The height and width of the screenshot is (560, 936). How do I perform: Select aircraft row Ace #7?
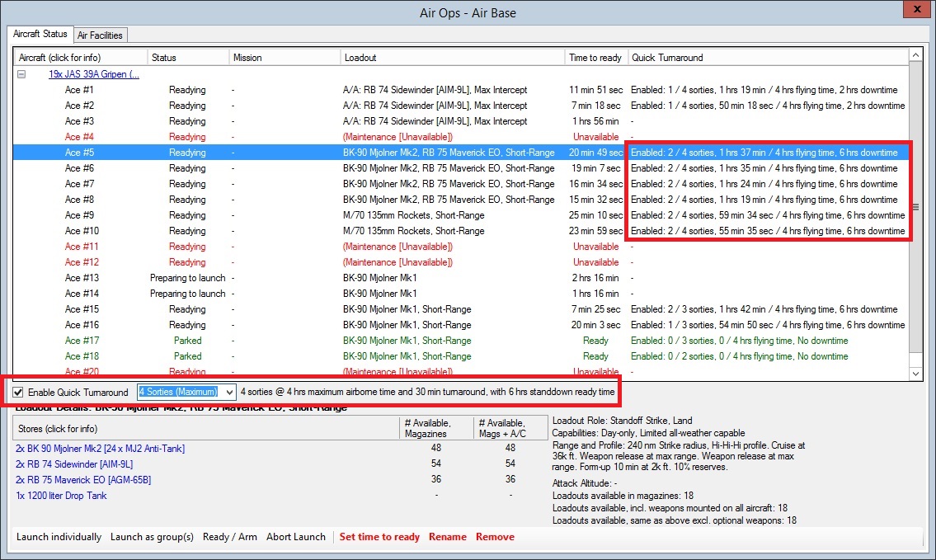point(461,184)
